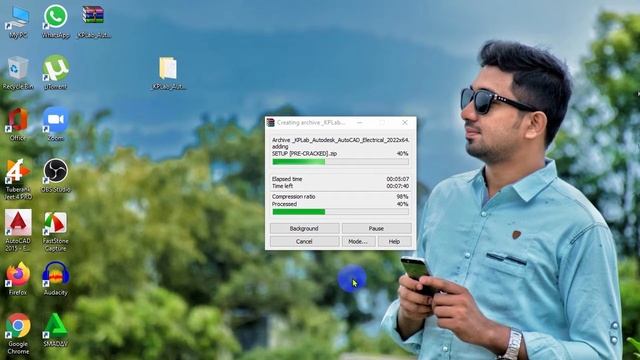Click the Creating archive title bar text
640x360 pixels.
pyautogui.click(x=311, y=122)
